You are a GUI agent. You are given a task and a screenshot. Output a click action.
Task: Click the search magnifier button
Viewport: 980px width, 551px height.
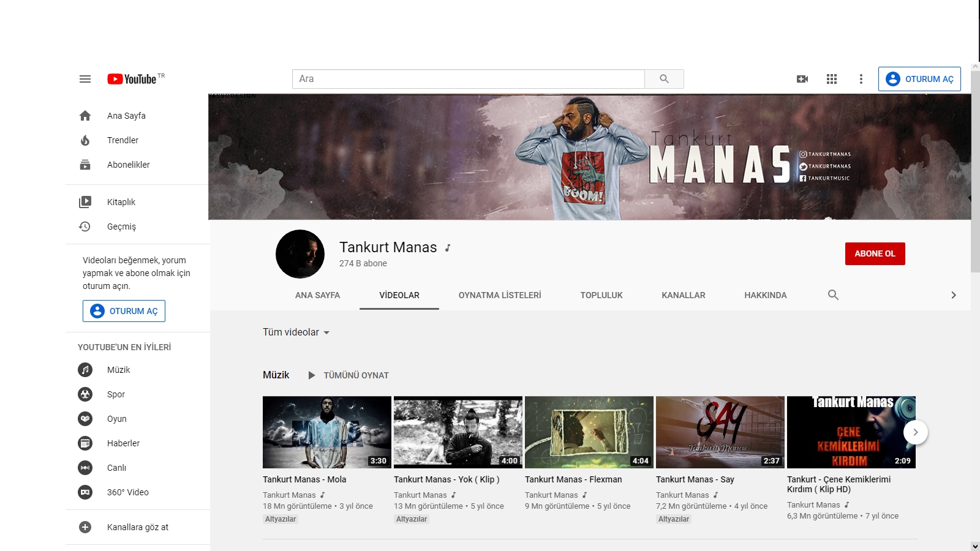(664, 79)
